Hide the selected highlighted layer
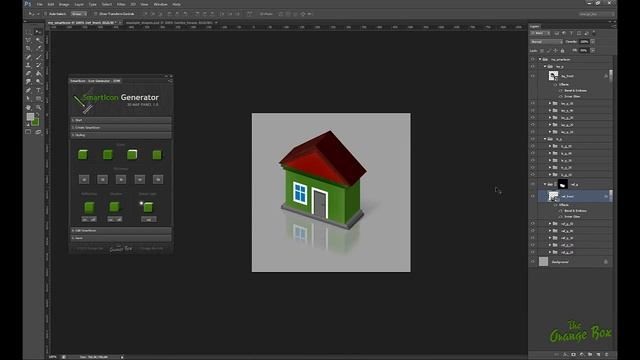Image resolution: width=640 pixels, height=360 pixels. (x=533, y=196)
